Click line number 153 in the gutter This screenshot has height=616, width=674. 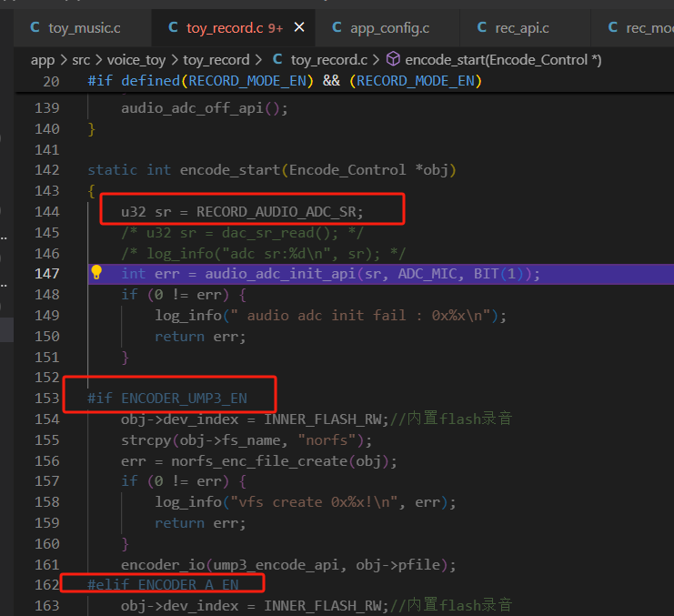point(47,399)
